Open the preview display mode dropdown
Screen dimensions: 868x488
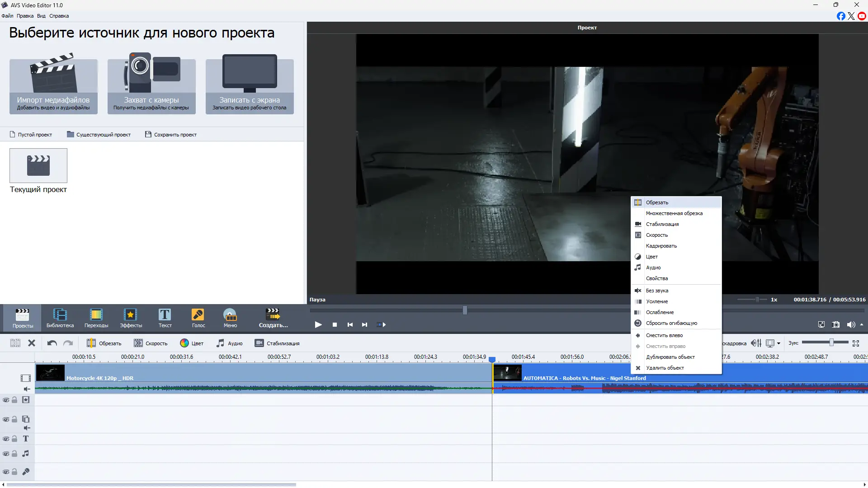point(778,343)
